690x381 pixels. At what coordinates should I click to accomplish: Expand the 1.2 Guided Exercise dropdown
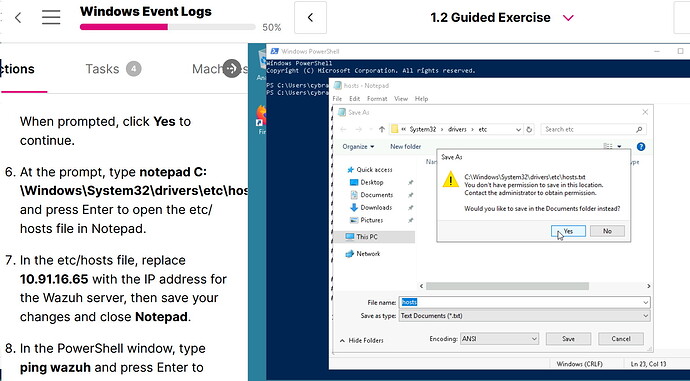tap(568, 18)
